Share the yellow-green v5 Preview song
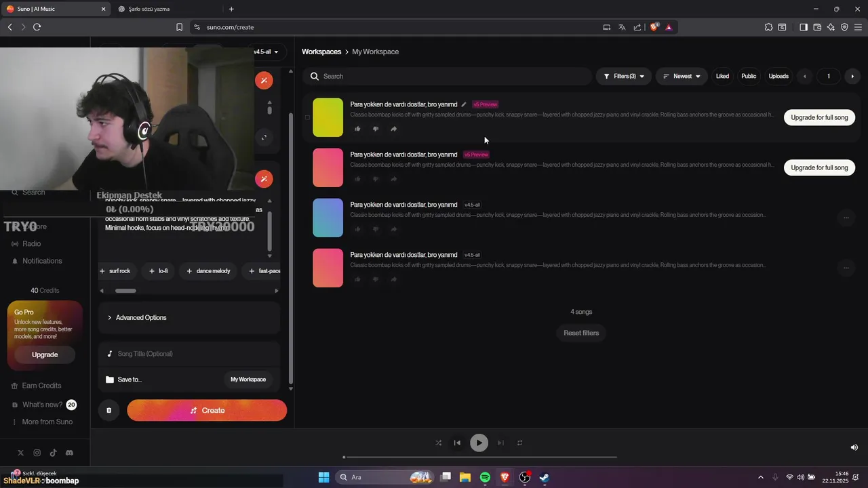Image resolution: width=868 pixels, height=488 pixels. pyautogui.click(x=394, y=129)
